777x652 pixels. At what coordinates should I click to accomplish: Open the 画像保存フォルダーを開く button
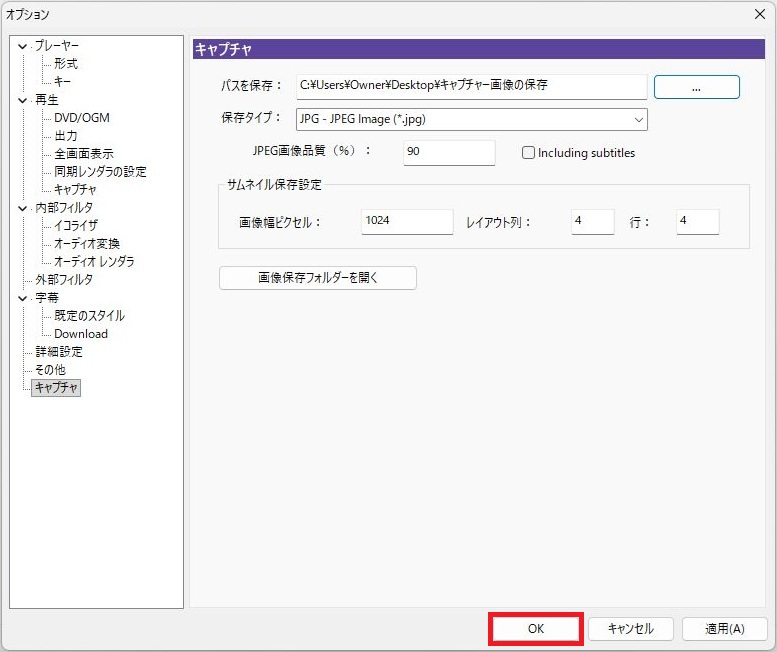(317, 278)
